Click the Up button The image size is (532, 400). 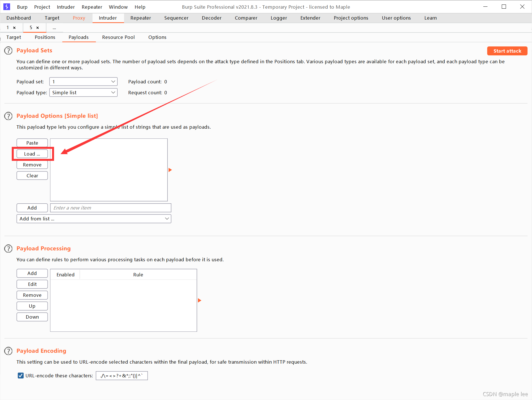pos(32,306)
